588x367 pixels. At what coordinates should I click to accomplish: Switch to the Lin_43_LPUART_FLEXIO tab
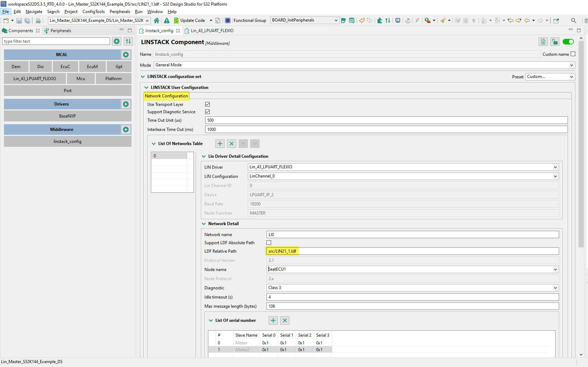(x=212, y=31)
